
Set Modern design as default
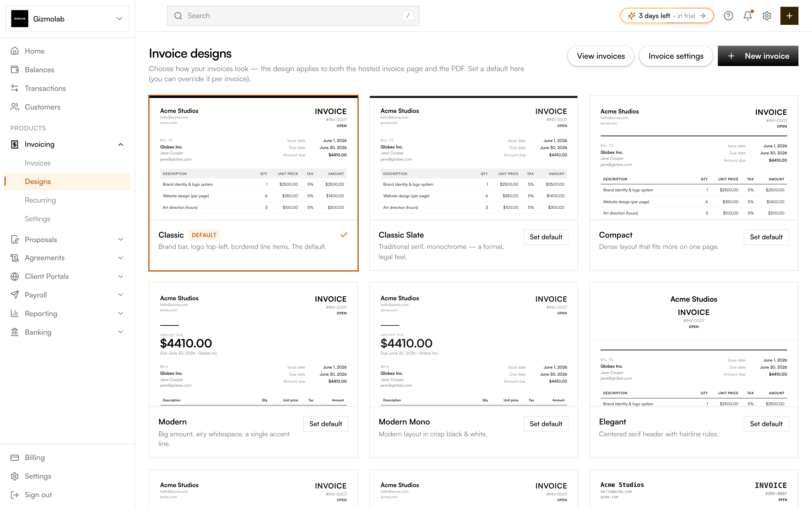point(325,424)
